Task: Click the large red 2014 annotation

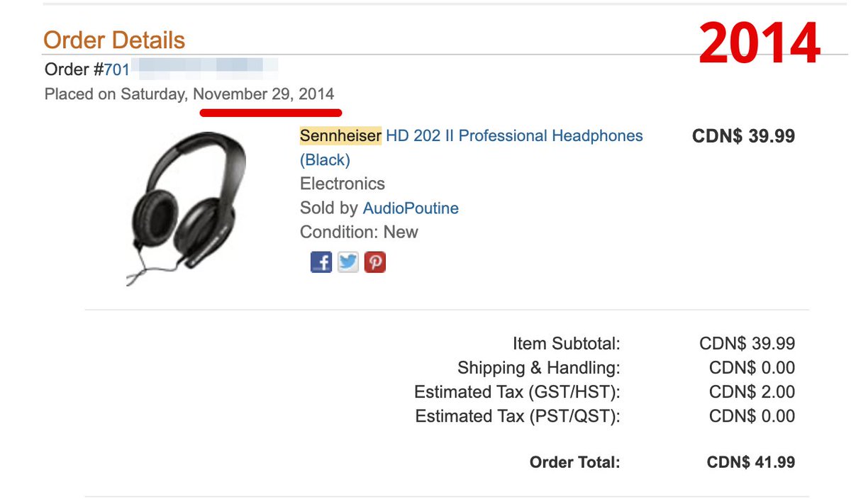Action: pos(759,45)
